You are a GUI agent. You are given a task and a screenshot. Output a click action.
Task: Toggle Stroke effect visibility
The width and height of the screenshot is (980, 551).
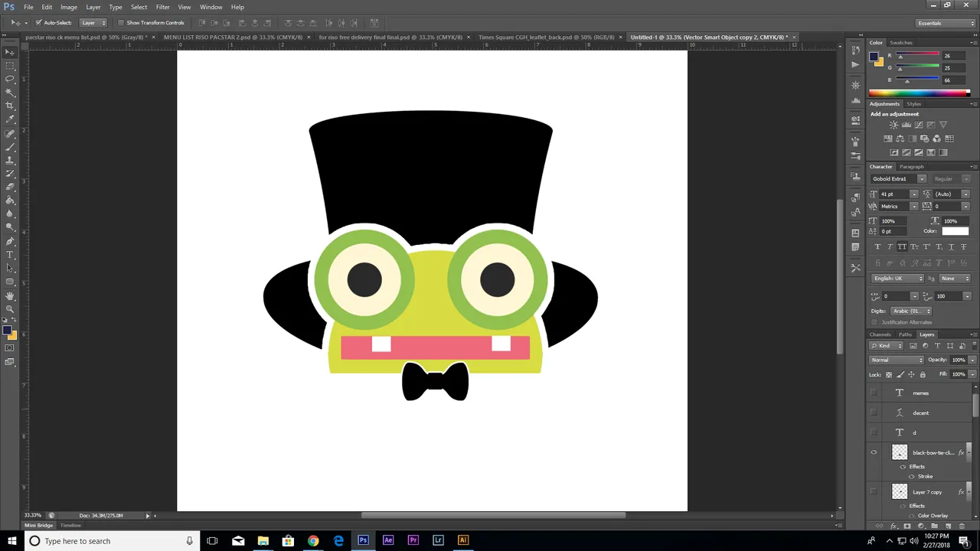[x=912, y=477]
